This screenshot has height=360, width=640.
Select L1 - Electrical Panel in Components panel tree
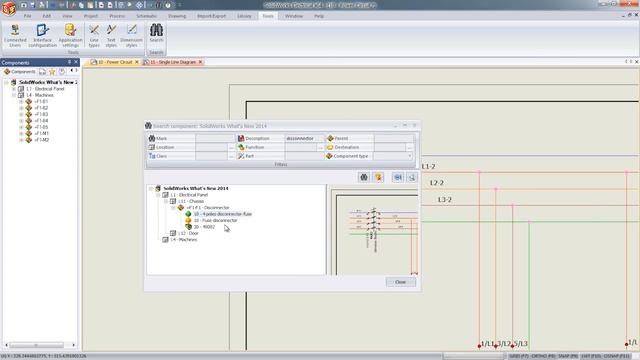(x=45, y=89)
